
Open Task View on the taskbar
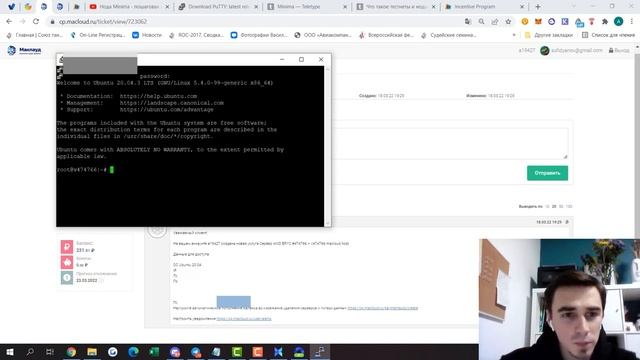[x=50, y=351]
